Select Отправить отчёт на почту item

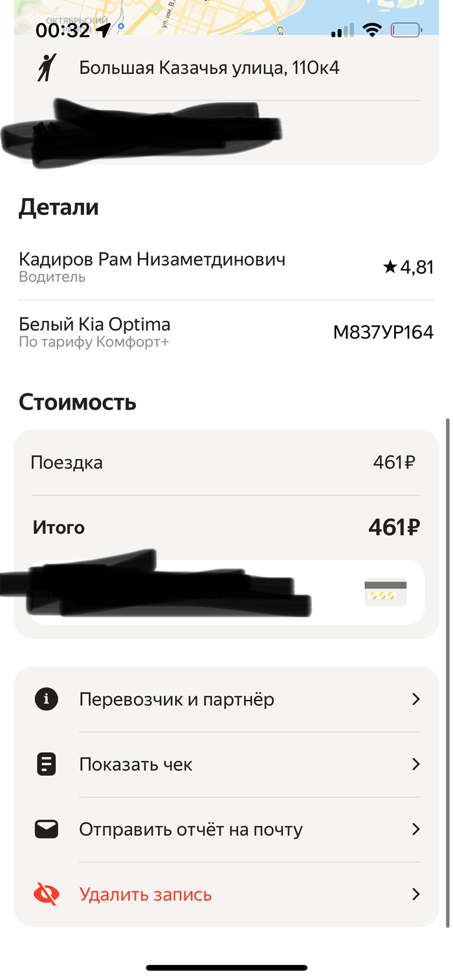tap(191, 829)
